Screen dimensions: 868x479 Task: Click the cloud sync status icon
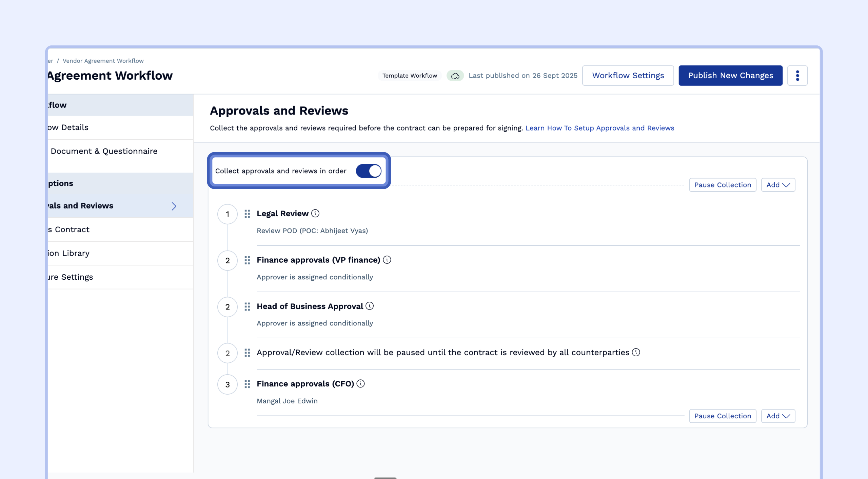pos(455,76)
